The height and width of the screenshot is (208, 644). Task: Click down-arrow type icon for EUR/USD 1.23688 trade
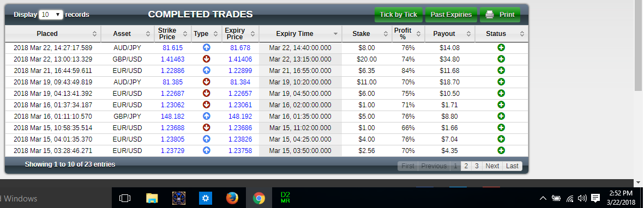point(207,127)
